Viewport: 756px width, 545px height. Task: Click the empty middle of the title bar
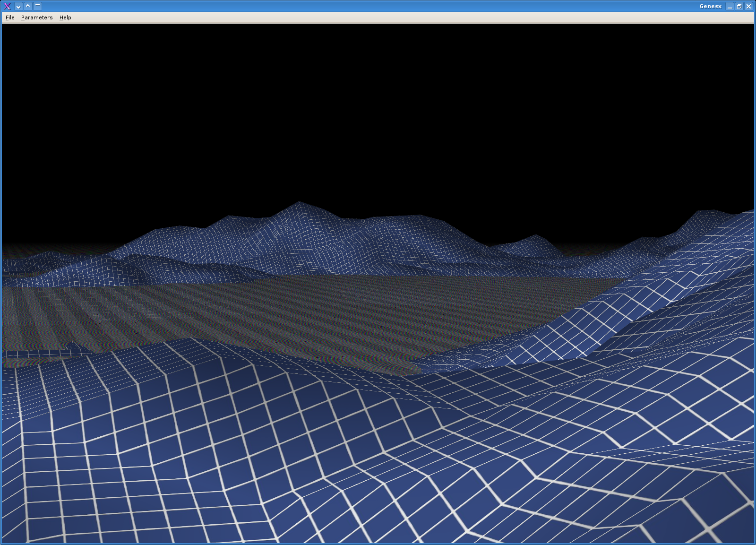point(369,6)
